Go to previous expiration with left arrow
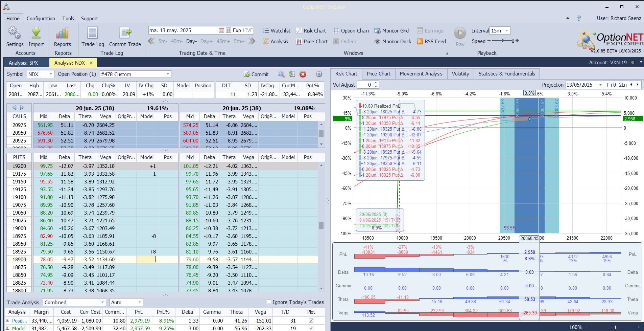The width and height of the screenshot is (644, 331). coord(14,108)
